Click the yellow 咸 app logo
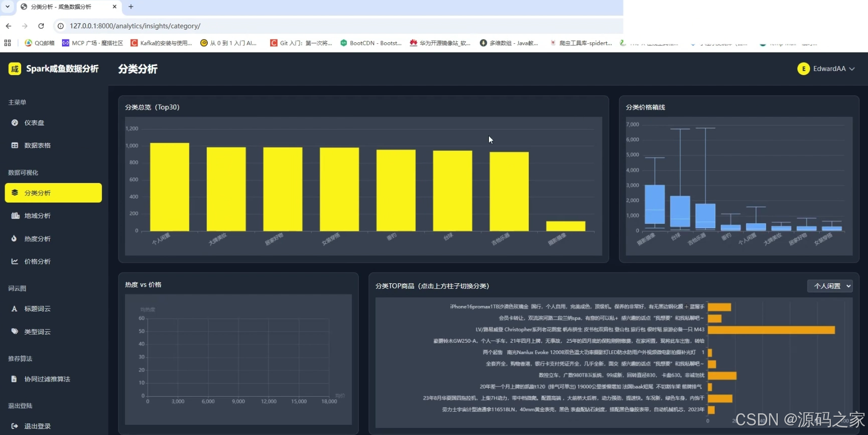This screenshot has height=435, width=868. tap(15, 69)
